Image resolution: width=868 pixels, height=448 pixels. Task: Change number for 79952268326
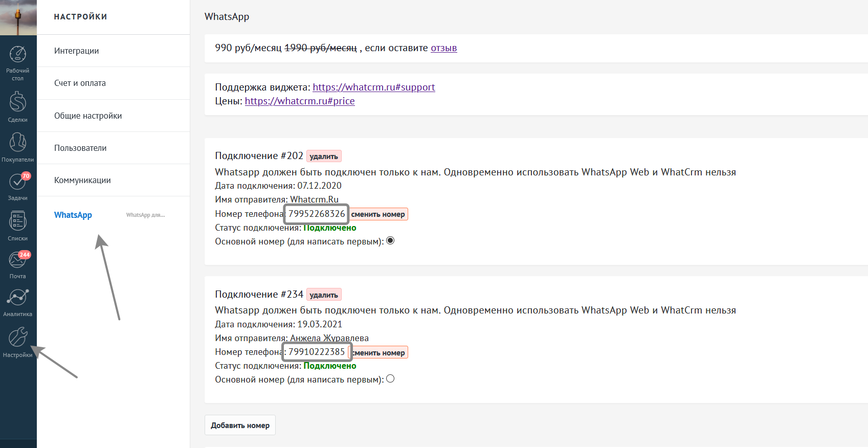(378, 214)
